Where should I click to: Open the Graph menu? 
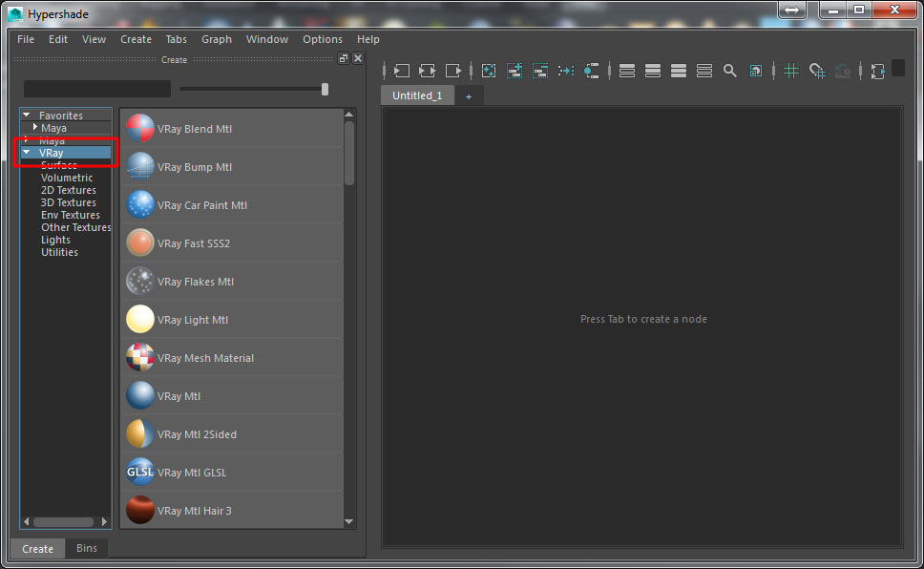(x=217, y=39)
